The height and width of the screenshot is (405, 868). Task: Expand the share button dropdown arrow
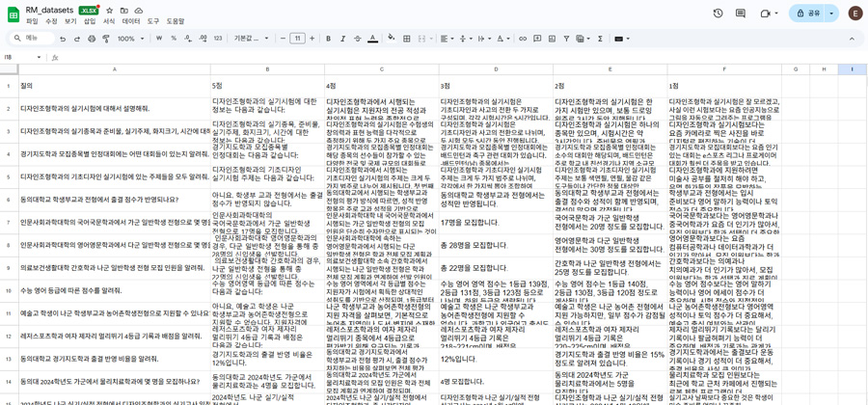click(831, 13)
